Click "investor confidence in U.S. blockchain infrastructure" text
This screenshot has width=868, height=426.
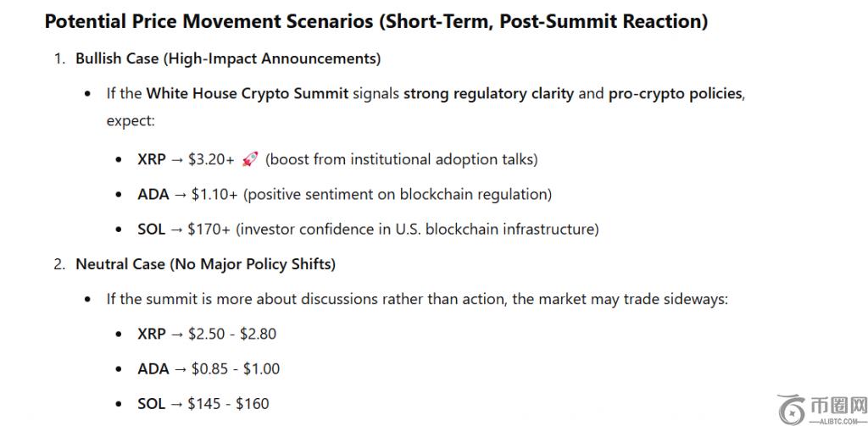click(x=418, y=230)
